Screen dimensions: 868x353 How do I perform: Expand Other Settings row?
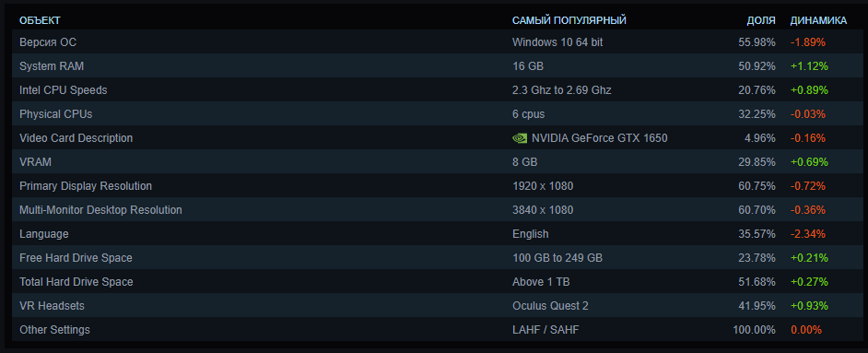(433, 330)
